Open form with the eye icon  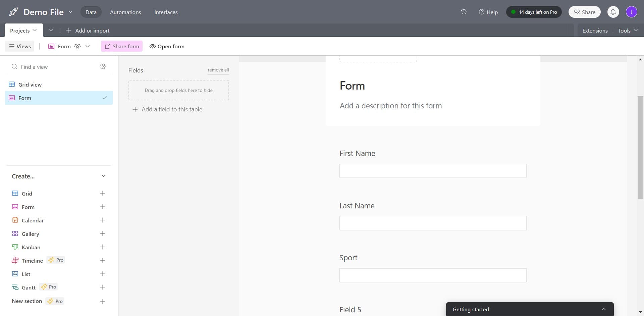point(152,46)
